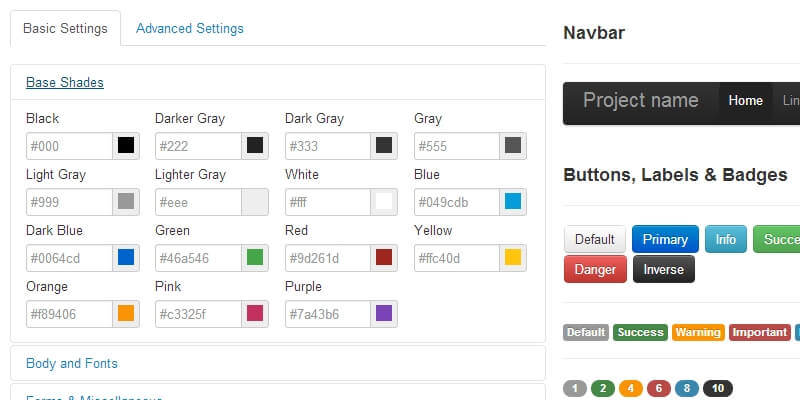Click the Home item in navbar
The height and width of the screenshot is (400, 800).
click(x=746, y=101)
